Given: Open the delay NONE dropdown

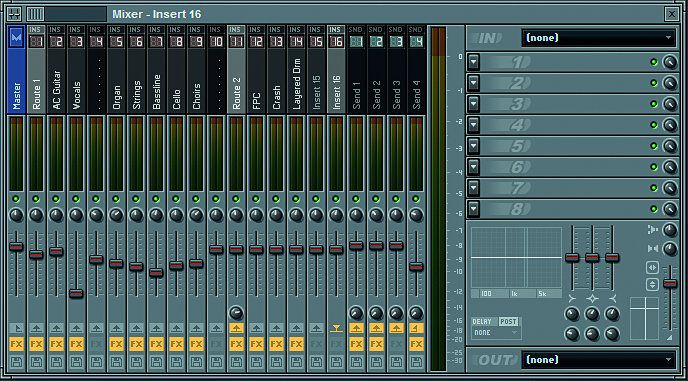Looking at the screenshot, I should (496, 333).
